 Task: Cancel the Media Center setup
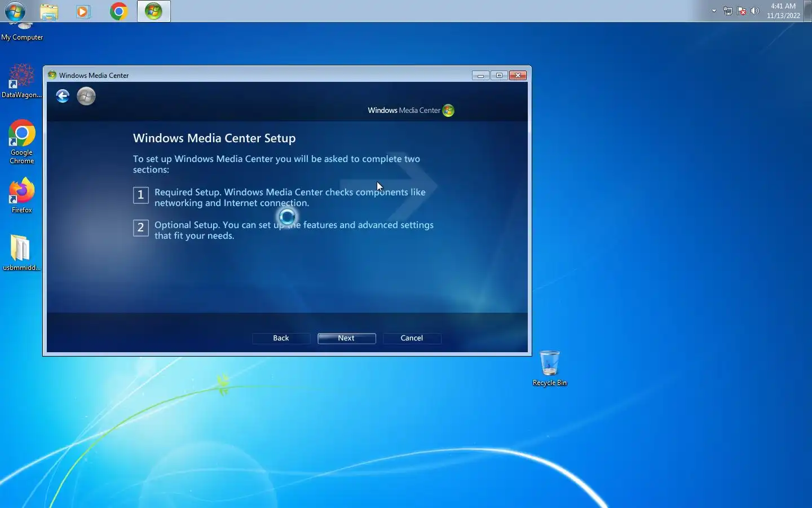[x=412, y=338]
